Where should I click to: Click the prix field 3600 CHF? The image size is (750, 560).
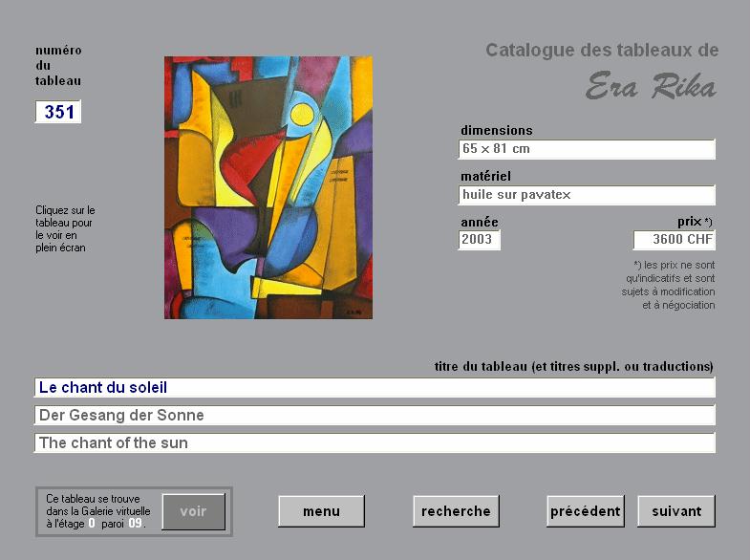click(675, 240)
